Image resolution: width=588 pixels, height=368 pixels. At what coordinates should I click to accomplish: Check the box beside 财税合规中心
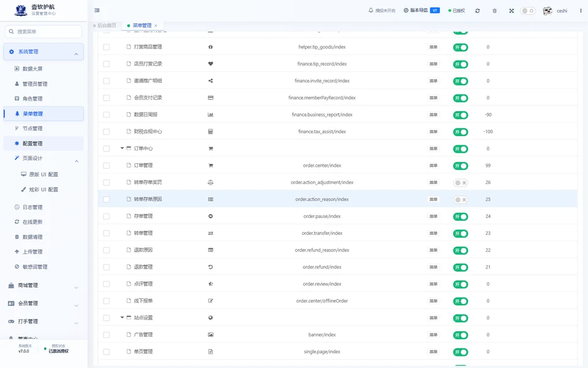pos(107,132)
